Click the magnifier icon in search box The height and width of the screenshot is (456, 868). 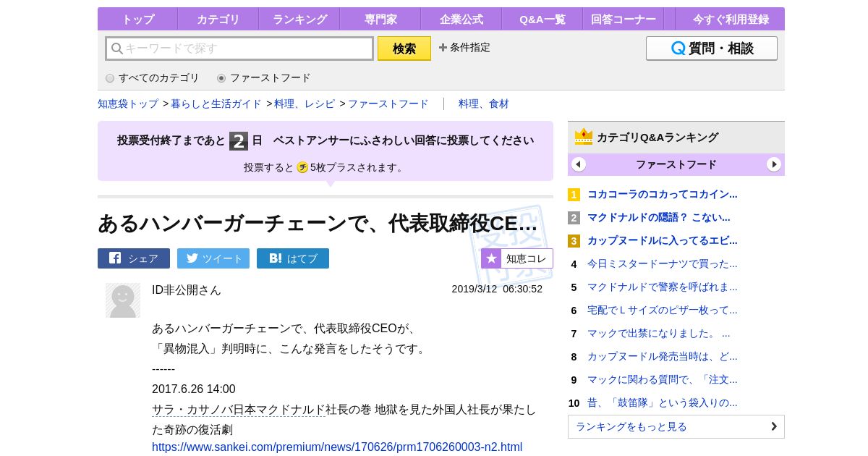[x=117, y=48]
